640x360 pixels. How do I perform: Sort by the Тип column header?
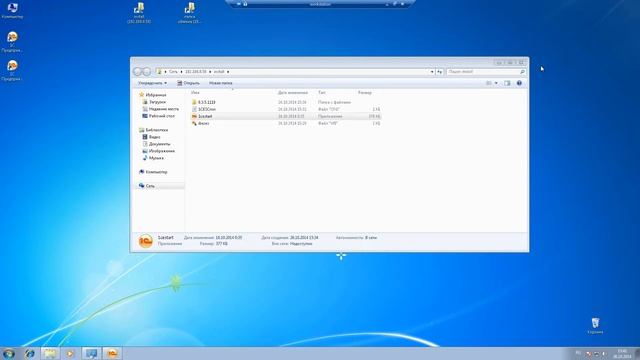pos(322,93)
